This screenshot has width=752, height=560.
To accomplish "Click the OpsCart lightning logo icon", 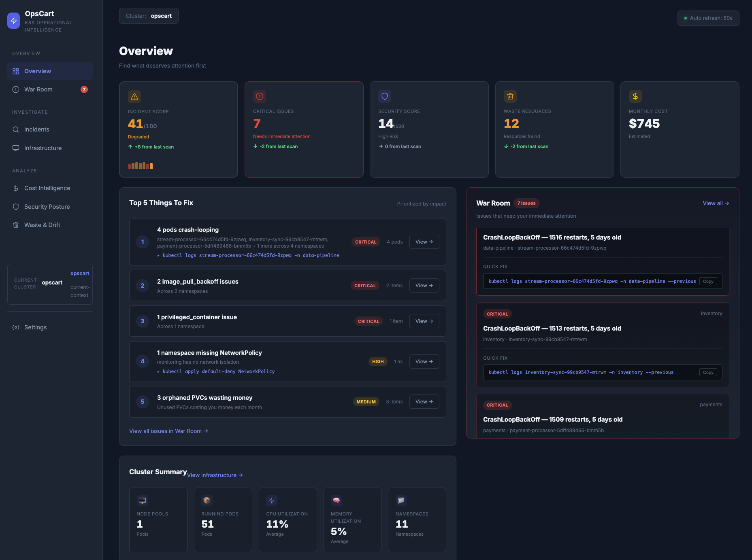I will pyautogui.click(x=13, y=21).
